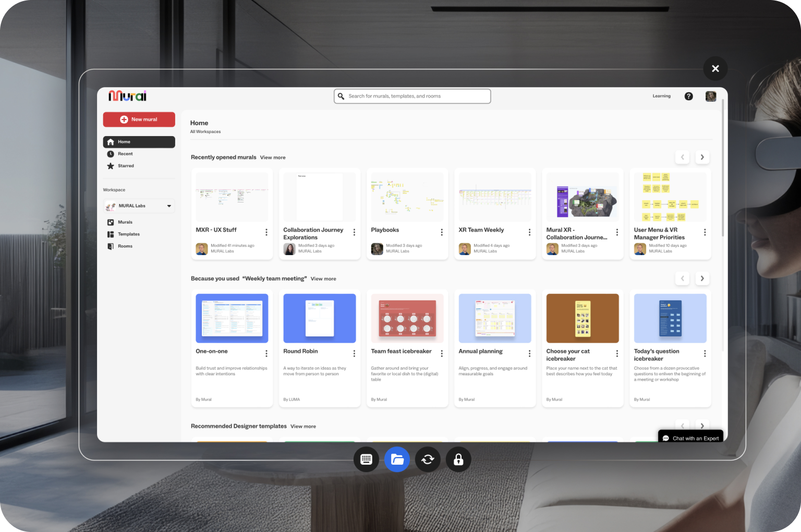Open options for Choose your cat icebreaker

(x=617, y=354)
